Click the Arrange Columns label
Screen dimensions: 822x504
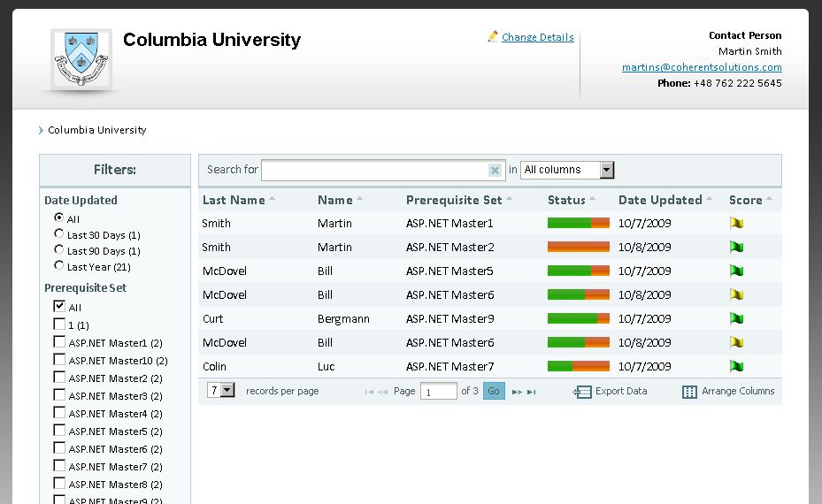pos(738,392)
